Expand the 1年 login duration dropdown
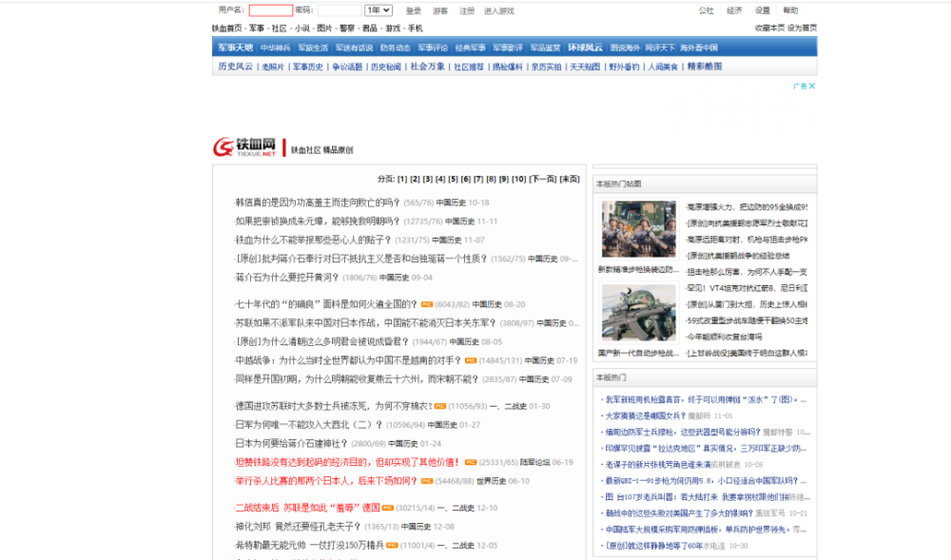Screen dimensions: 951x560 click(378, 10)
